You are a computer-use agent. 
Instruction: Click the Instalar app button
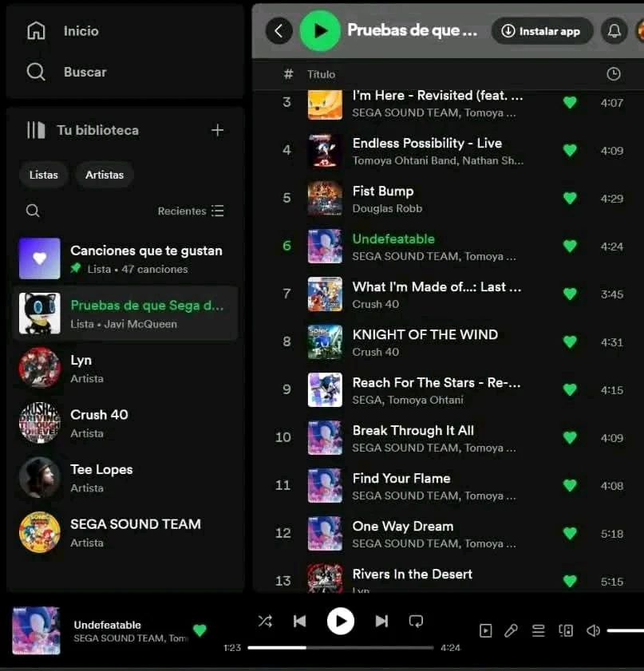(542, 31)
